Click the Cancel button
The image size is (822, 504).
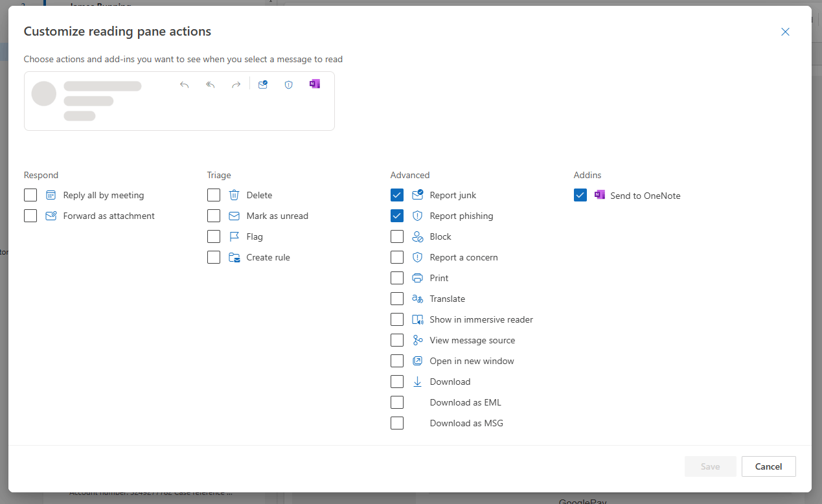[x=769, y=466]
